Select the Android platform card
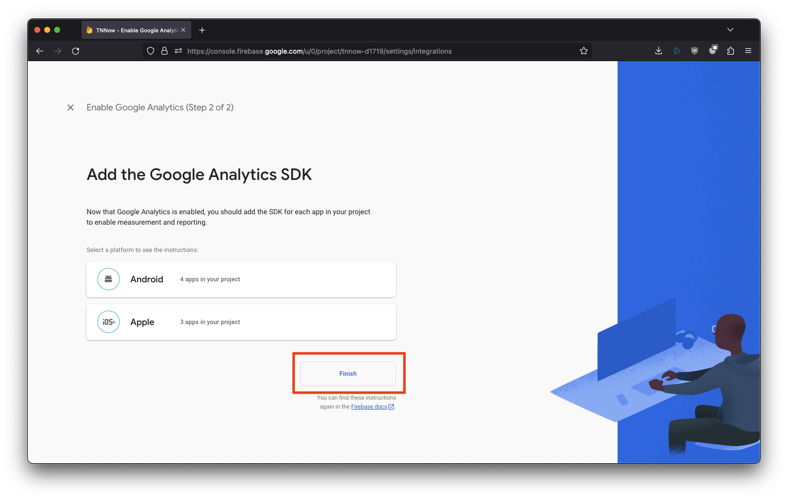 241,279
